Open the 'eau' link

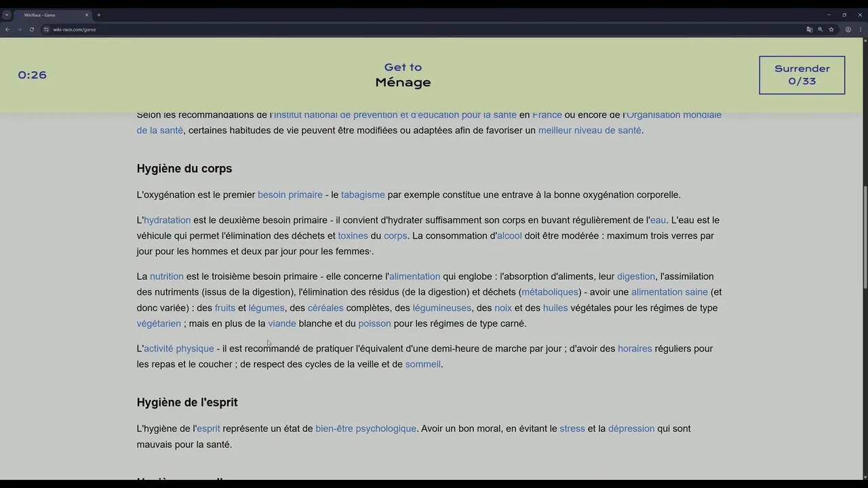coord(658,220)
